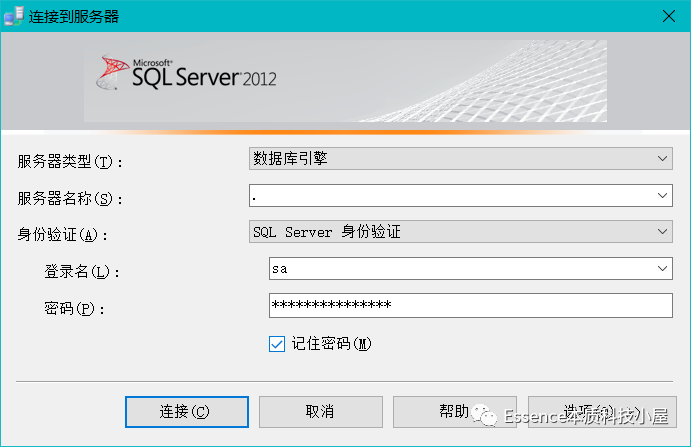Click the Connect 连接(C) button
691x447 pixels.
tap(187, 412)
